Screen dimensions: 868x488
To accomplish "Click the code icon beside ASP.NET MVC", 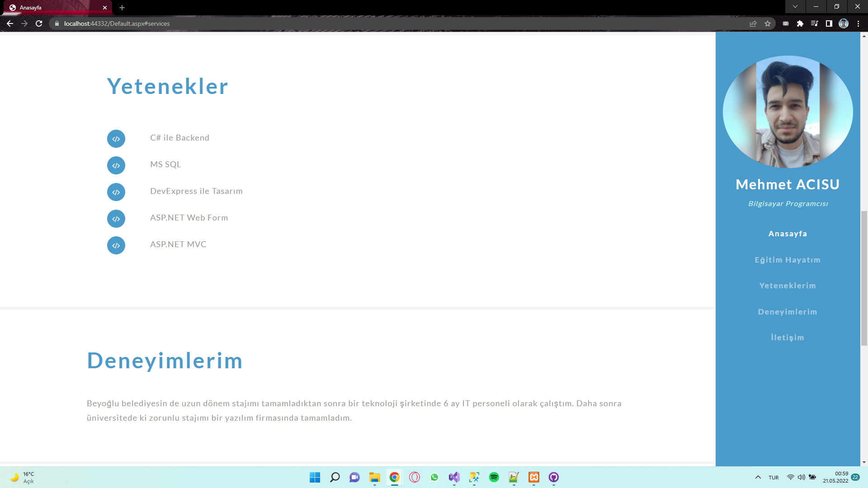I will (116, 245).
